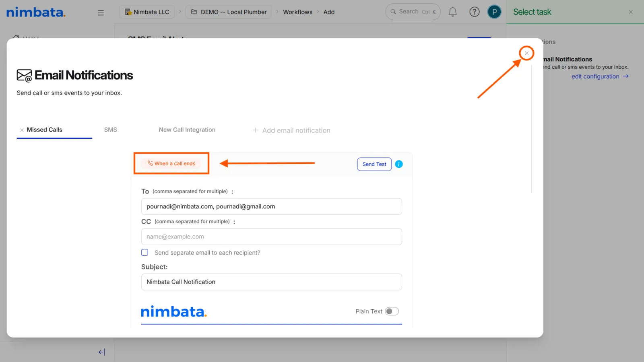Screen dimensions: 644x362
Task: Collapse the sidebar with arrow icon
Action: tap(101, 352)
